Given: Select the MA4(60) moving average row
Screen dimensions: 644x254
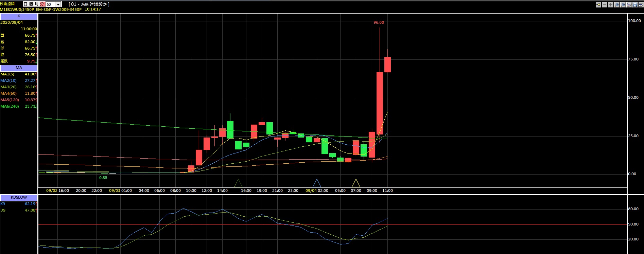Looking at the screenshot, I should tap(19, 93).
